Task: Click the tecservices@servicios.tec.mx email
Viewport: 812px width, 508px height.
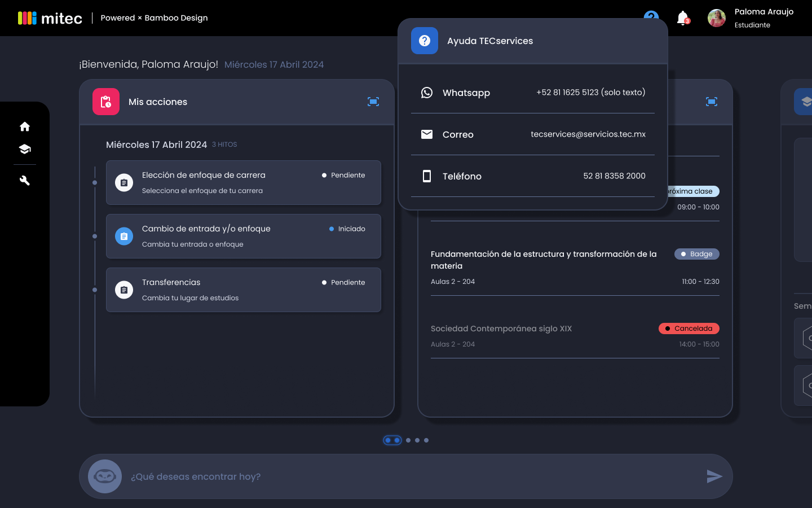Action: pos(588,134)
